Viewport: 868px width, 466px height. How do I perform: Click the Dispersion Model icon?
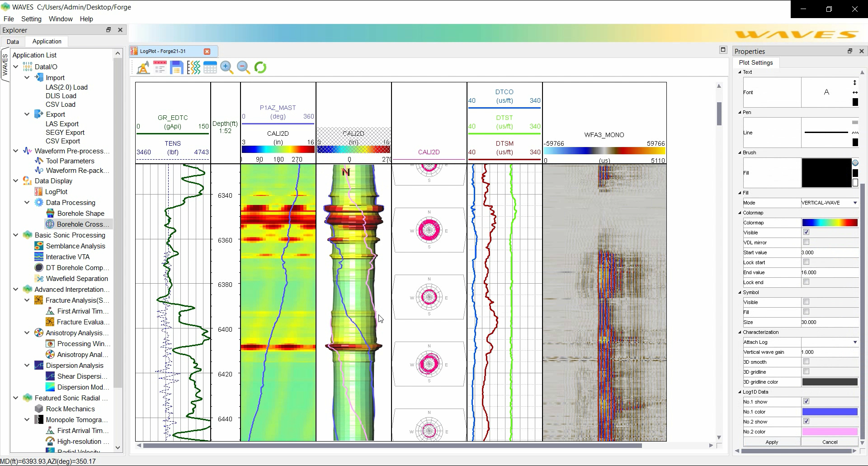tap(50, 387)
